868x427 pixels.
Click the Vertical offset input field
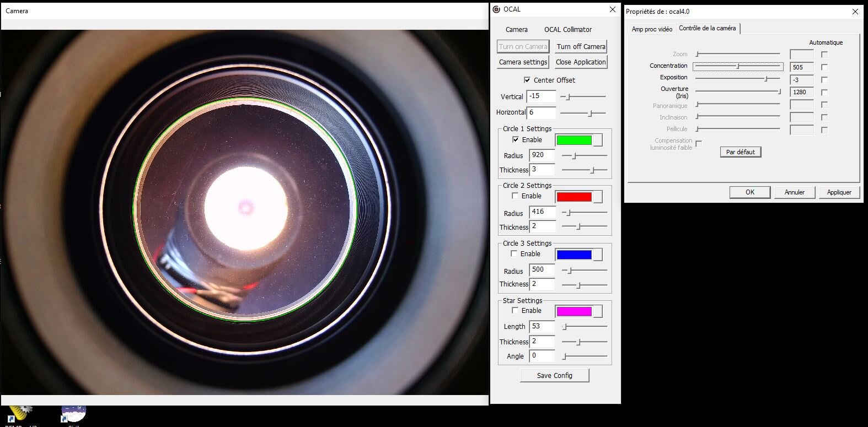(x=542, y=96)
